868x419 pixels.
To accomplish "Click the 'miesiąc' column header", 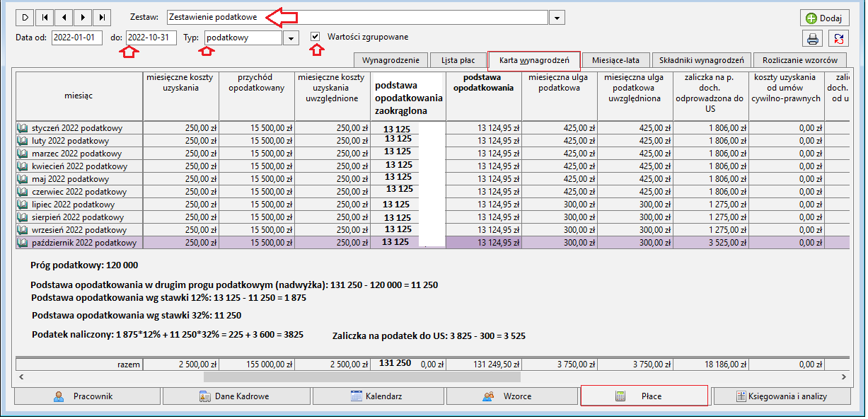I will (x=79, y=95).
